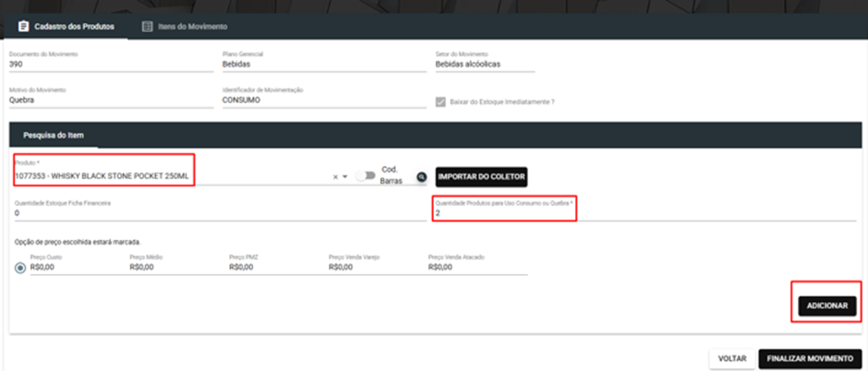Expand the Produto dropdown arrow
This screenshot has width=868, height=371.
344,177
